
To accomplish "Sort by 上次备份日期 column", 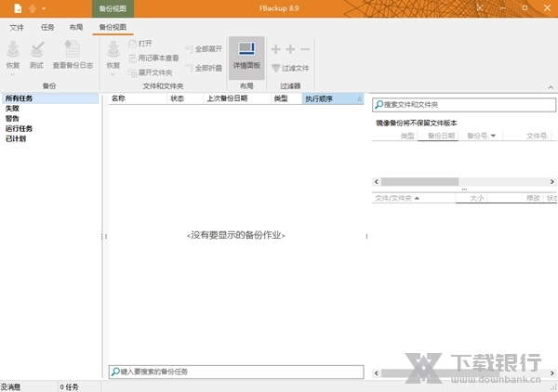I will (237, 98).
